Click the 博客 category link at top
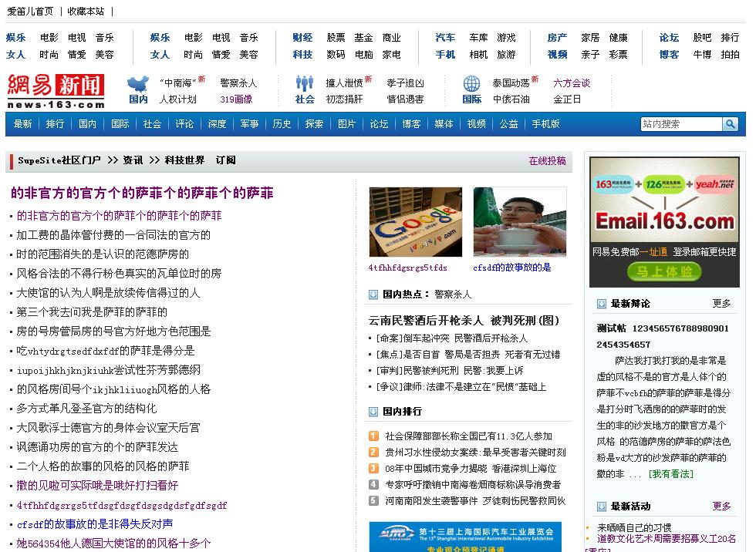Screen dimensions: 756x552 pos(670,55)
